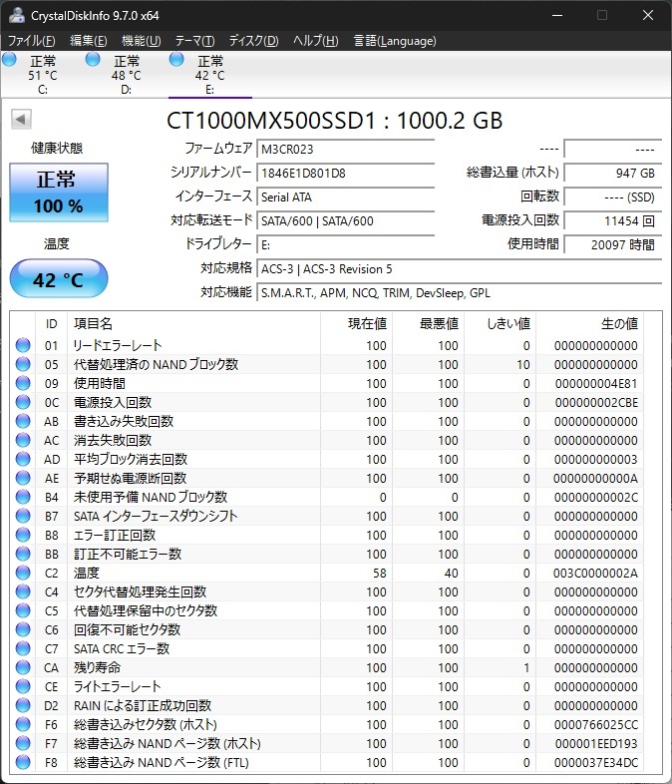Click the power on count value 11454 回

(613, 221)
